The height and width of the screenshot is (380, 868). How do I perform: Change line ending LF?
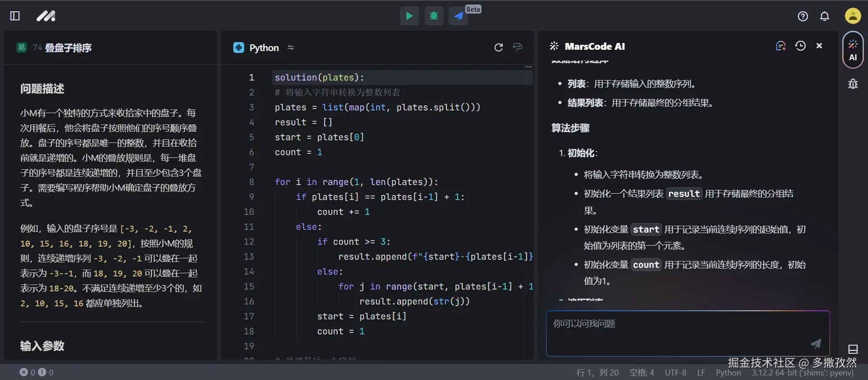click(x=701, y=373)
